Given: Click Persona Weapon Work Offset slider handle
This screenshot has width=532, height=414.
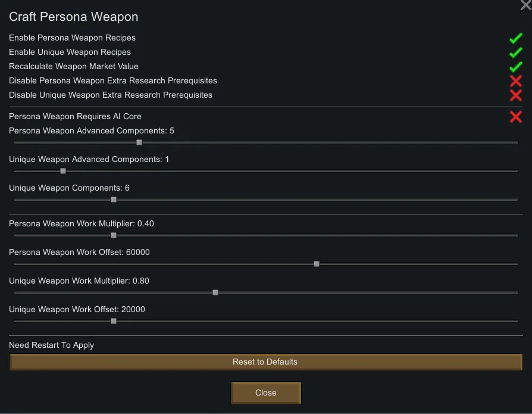Looking at the screenshot, I should pos(317,264).
